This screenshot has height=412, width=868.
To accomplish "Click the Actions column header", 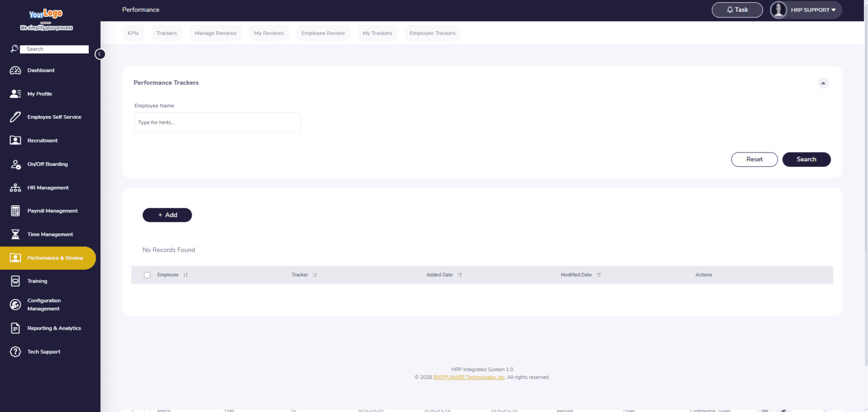I will [704, 275].
